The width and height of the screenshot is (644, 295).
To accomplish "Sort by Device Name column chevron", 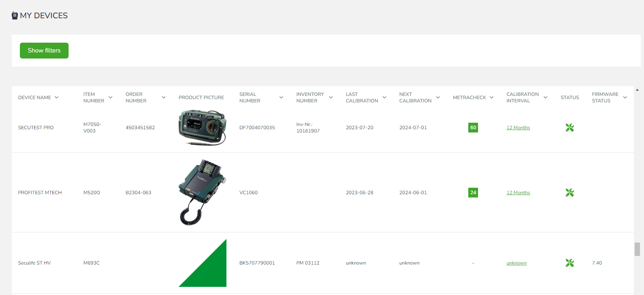I will click(56, 98).
